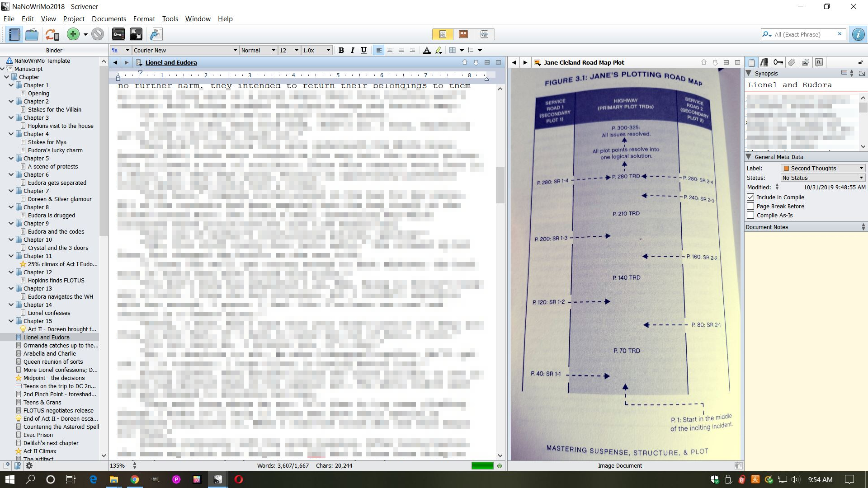Open the font style Normal dropdown
The image size is (868, 488).
coord(258,50)
